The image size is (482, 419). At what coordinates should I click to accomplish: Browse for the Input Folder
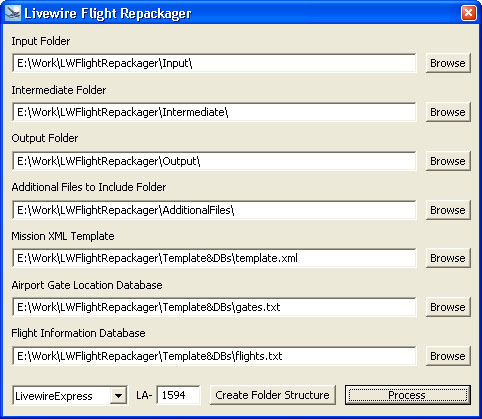448,63
